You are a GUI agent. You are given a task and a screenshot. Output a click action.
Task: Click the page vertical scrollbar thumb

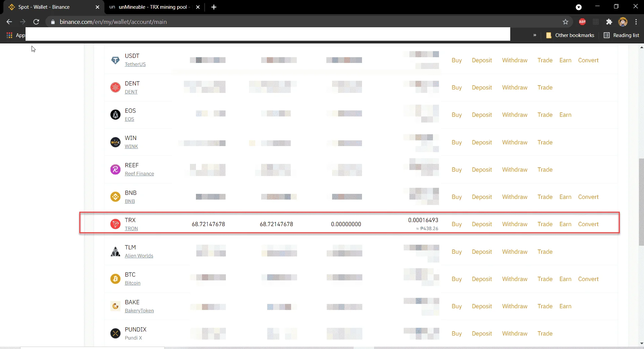point(641,202)
